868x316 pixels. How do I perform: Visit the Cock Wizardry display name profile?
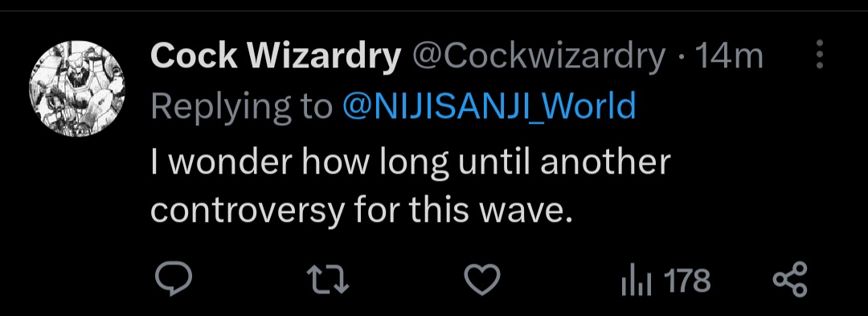pyautogui.click(x=275, y=55)
